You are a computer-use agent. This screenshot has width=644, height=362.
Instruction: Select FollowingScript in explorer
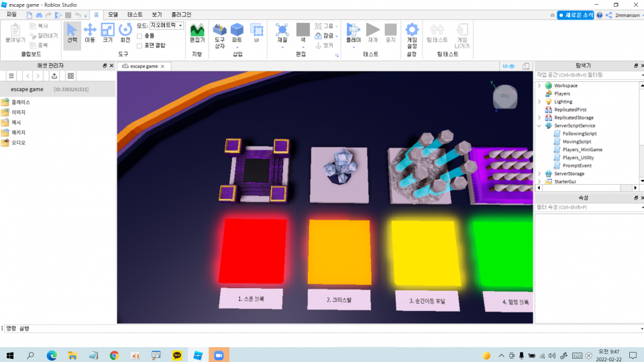[575, 134]
